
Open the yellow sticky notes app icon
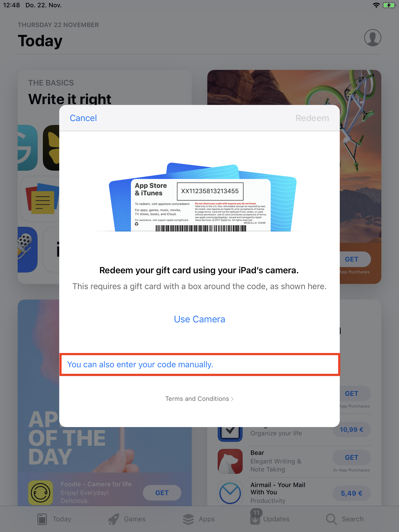[x=40, y=199]
